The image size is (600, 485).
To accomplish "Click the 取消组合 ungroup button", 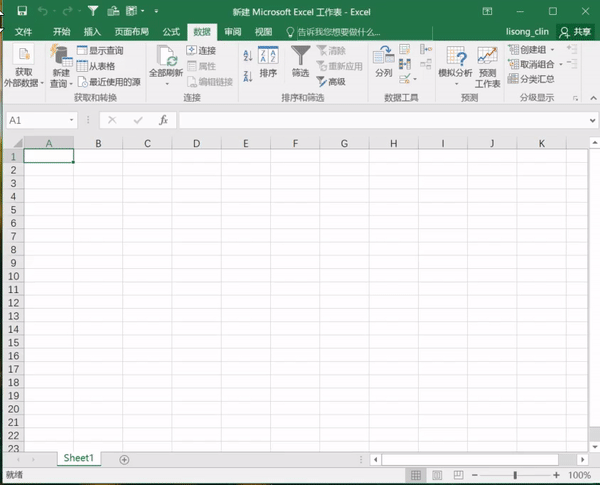I will coord(531,64).
